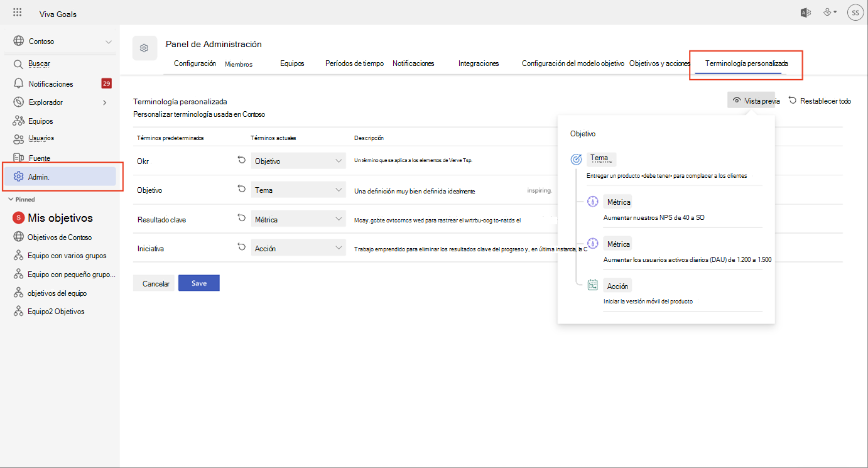Viewport: 868px width, 468px height.
Task: Reset the Objetivo term with its undo icon
Action: coord(241,189)
